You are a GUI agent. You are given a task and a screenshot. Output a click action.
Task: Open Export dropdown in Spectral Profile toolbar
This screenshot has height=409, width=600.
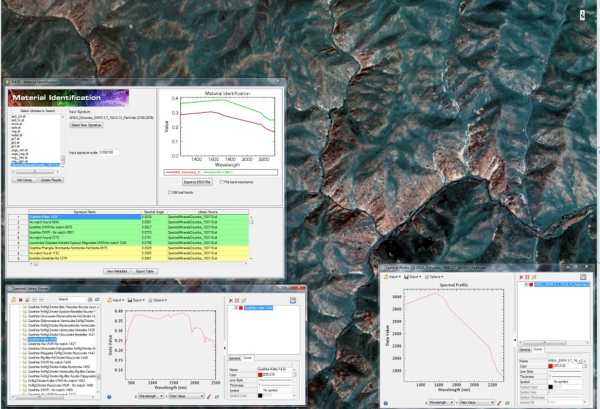pos(412,277)
